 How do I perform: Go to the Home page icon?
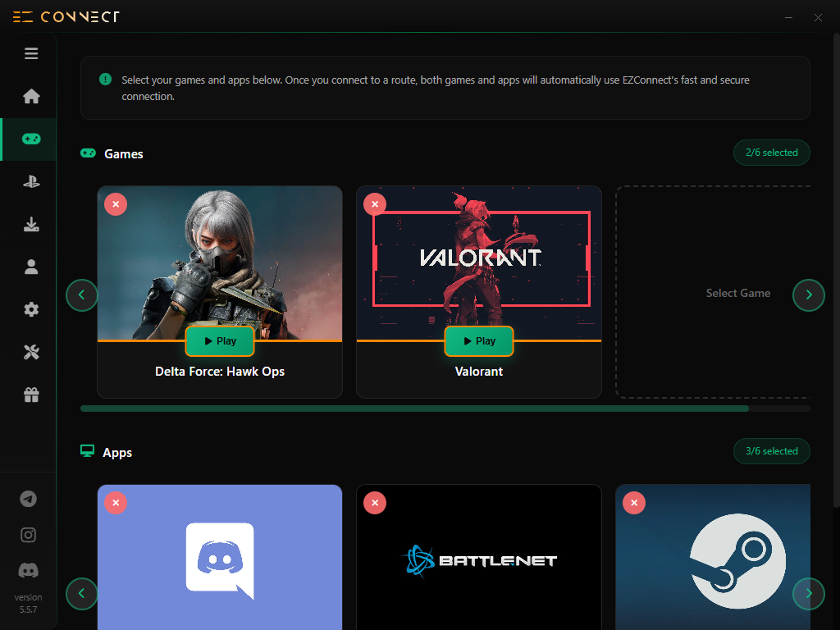click(31, 97)
